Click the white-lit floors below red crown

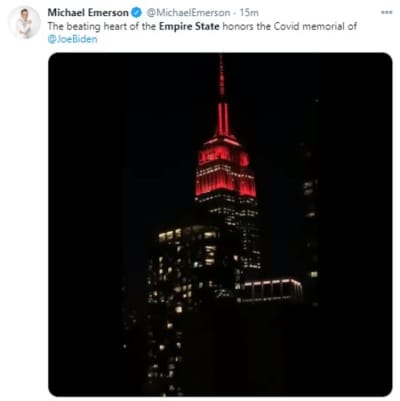pos(227,208)
